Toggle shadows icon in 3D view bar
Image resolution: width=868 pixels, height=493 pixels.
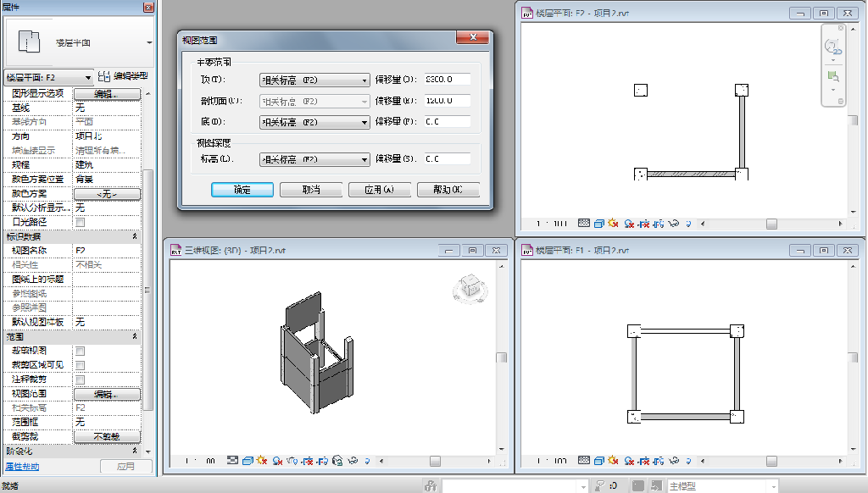pyautogui.click(x=277, y=460)
